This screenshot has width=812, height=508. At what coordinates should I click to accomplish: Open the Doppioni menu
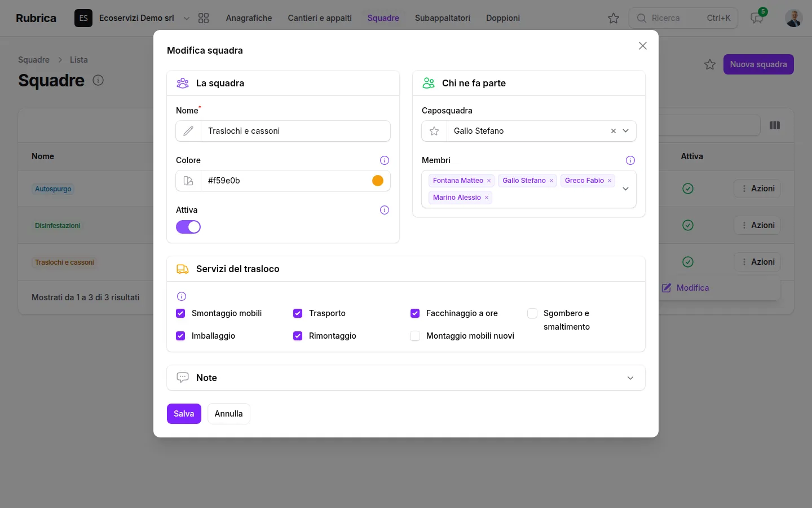point(503,18)
